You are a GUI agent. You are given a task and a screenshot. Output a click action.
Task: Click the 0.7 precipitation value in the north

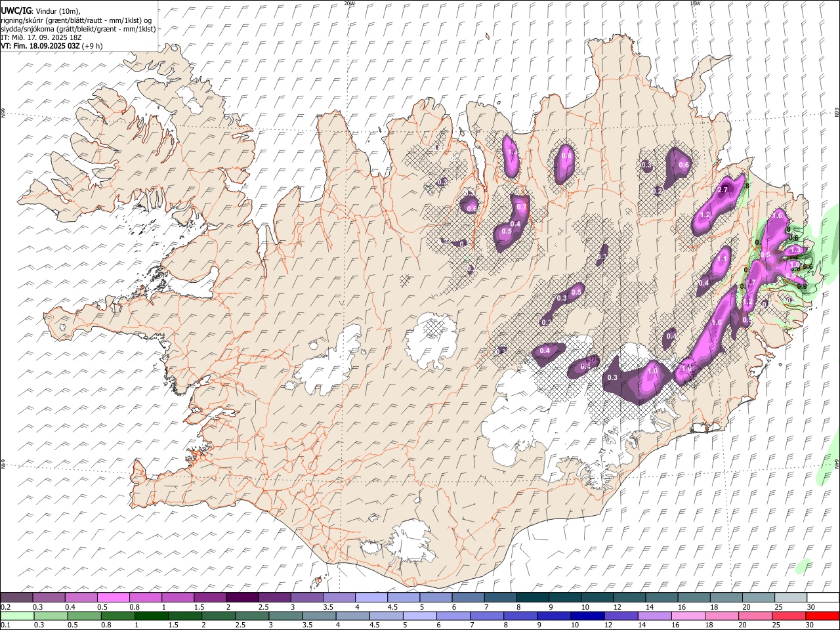(522, 207)
